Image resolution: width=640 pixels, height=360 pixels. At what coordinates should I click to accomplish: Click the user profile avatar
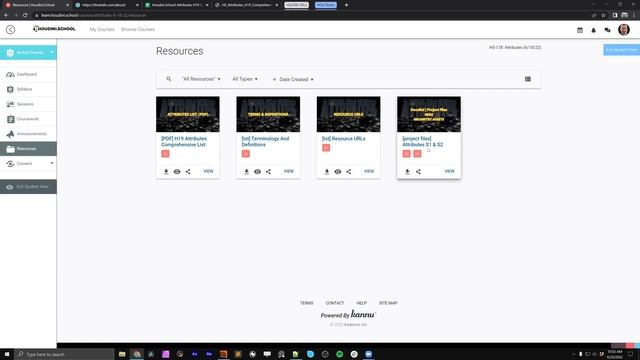pos(624,29)
